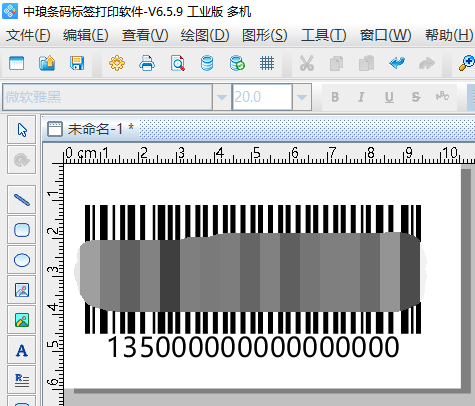The height and width of the screenshot is (406, 475).
Task: Select the ellipse drawing tool
Action: coord(22,260)
